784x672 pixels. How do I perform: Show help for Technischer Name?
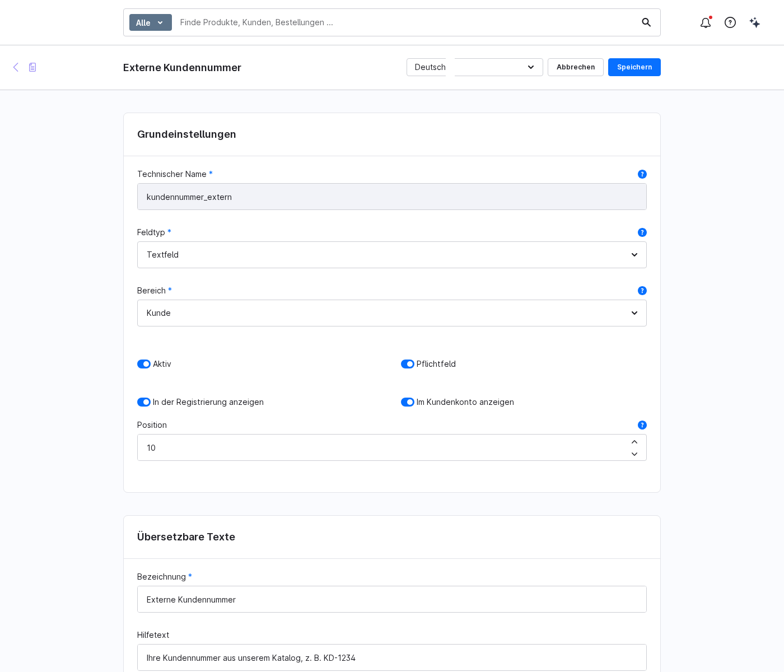[642, 174]
